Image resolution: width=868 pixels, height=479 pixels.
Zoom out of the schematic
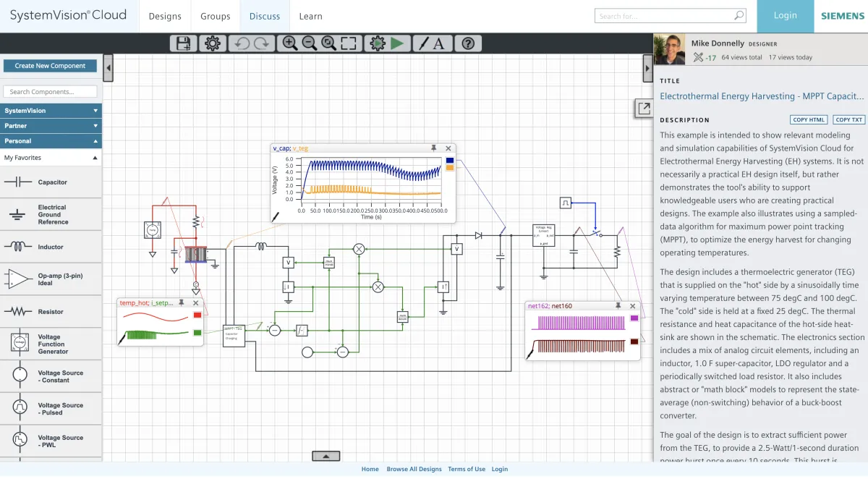coord(310,43)
